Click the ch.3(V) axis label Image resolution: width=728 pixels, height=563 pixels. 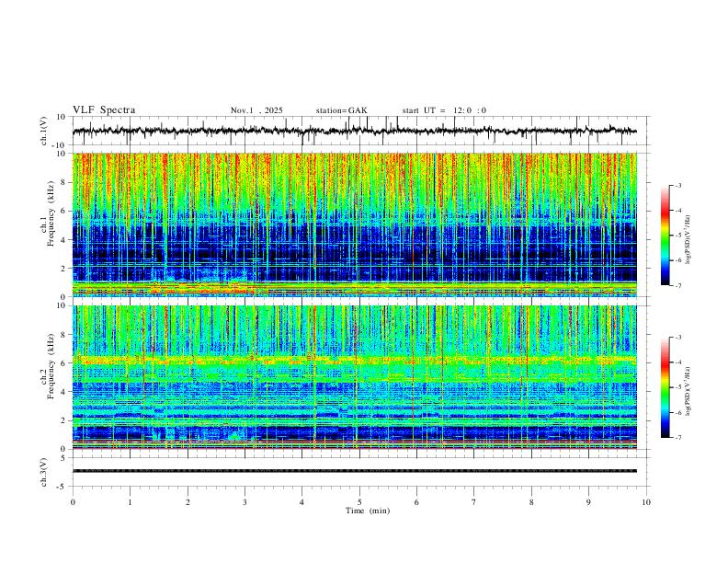point(44,472)
